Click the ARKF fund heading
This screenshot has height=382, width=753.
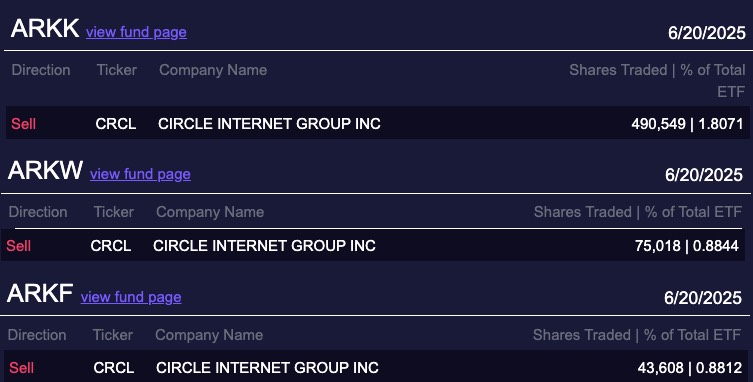coord(40,293)
